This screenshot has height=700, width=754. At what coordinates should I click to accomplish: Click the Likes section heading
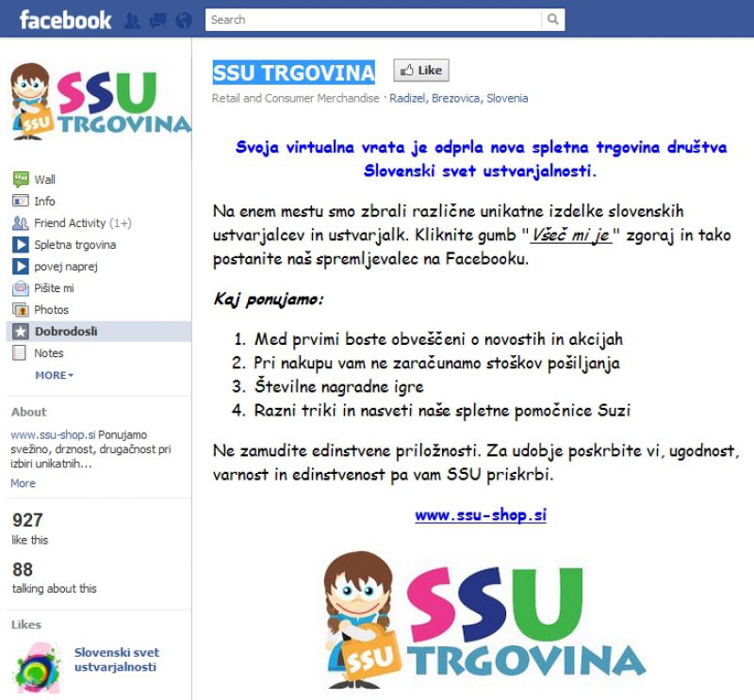pos(26,625)
